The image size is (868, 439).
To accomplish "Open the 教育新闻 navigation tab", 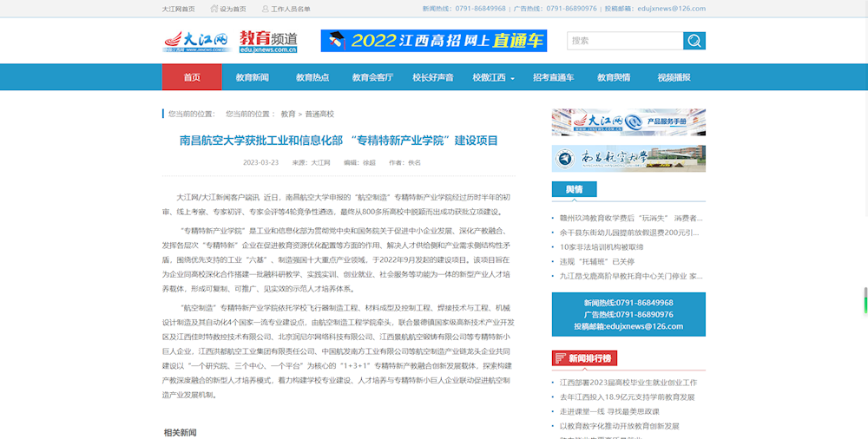I will (253, 77).
